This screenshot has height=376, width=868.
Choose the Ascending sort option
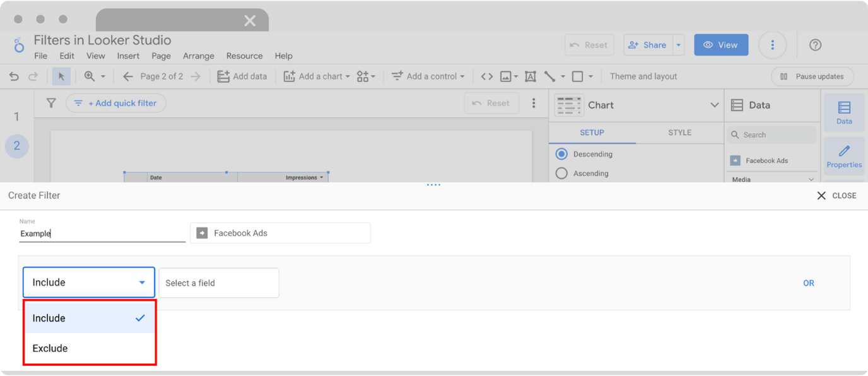point(561,173)
